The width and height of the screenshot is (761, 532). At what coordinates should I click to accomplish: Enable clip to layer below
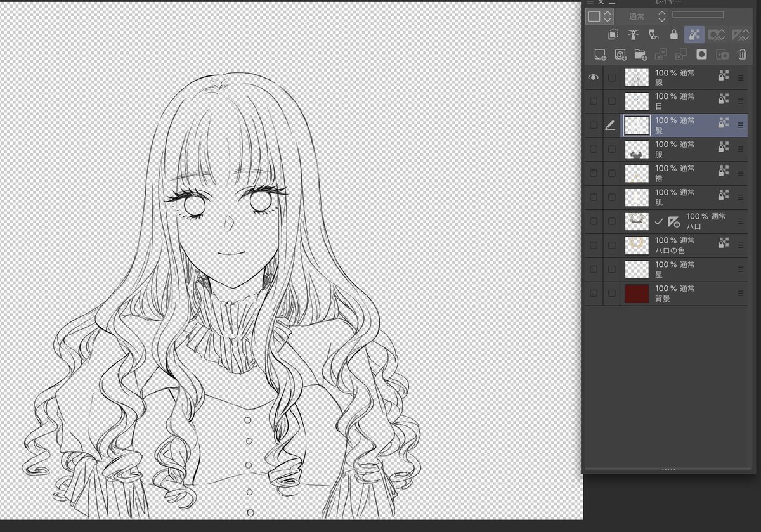pos(613,34)
